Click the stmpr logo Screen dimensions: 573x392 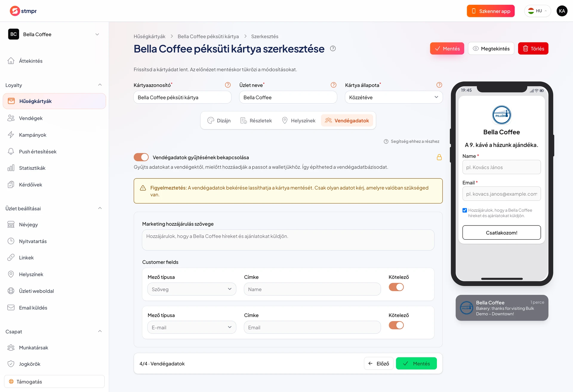[23, 11]
